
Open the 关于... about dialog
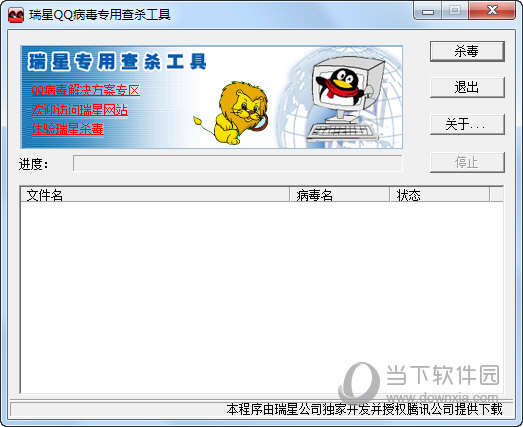pyautogui.click(x=467, y=124)
